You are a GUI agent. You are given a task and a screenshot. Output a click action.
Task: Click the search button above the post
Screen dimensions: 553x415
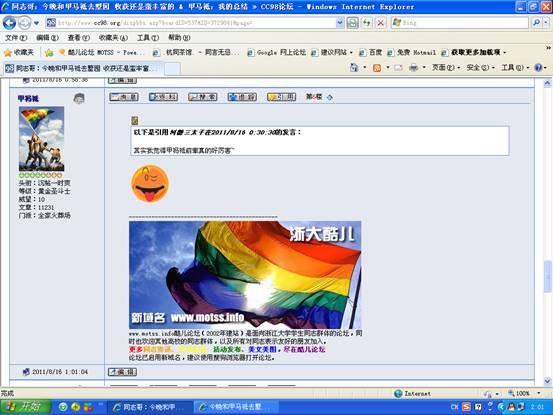coord(203,97)
